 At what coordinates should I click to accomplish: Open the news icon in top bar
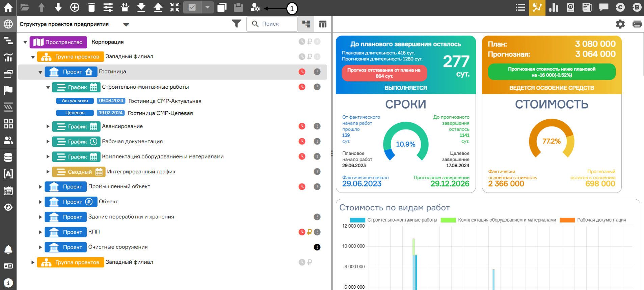(x=587, y=7)
